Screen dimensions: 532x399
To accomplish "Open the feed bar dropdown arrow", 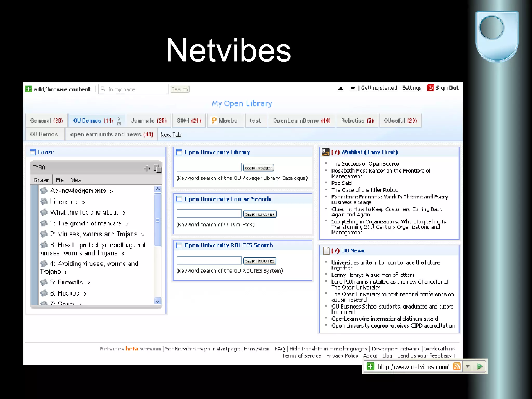I will pyautogui.click(x=468, y=366).
